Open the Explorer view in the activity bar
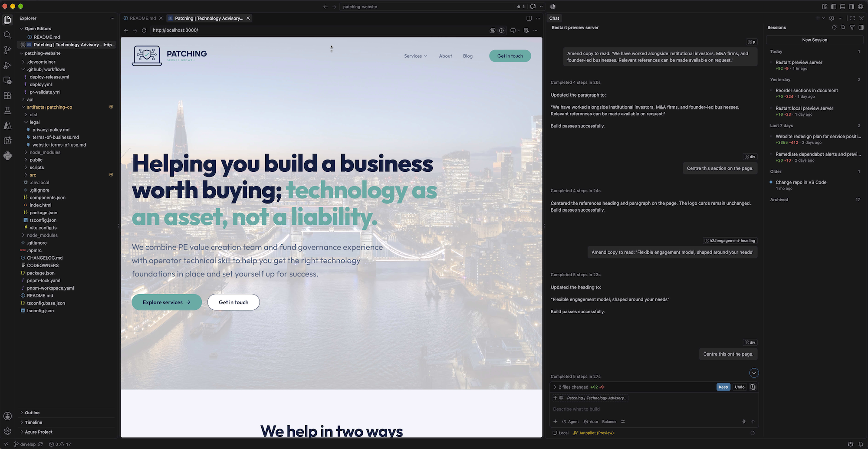The height and width of the screenshot is (449, 868). pyautogui.click(x=7, y=20)
